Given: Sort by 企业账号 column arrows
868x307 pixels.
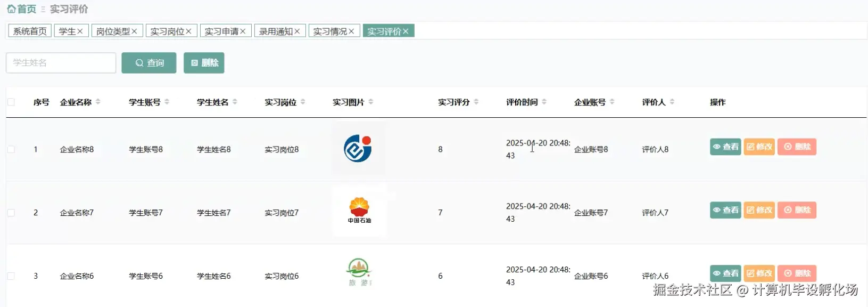Looking at the screenshot, I should click(612, 102).
